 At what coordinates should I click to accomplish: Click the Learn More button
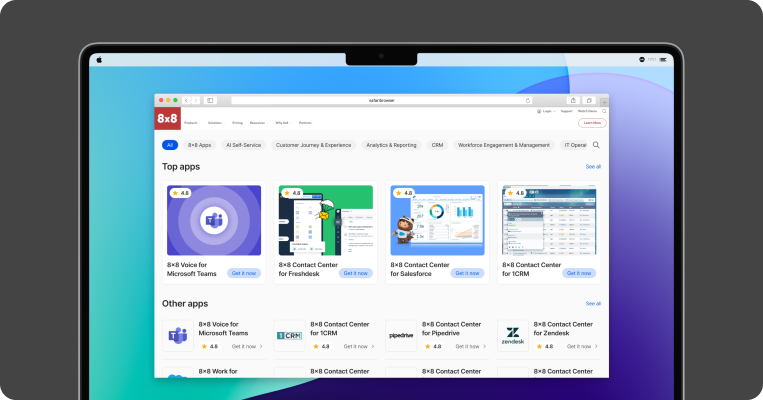coord(592,123)
